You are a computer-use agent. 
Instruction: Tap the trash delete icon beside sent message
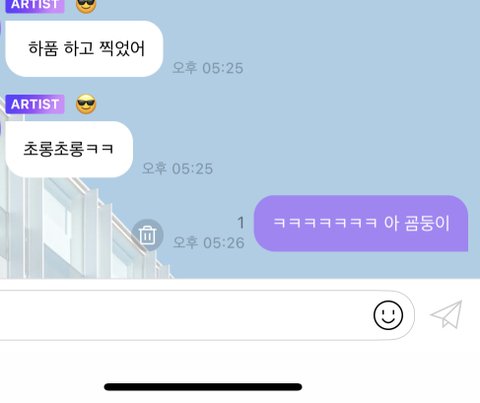(147, 235)
